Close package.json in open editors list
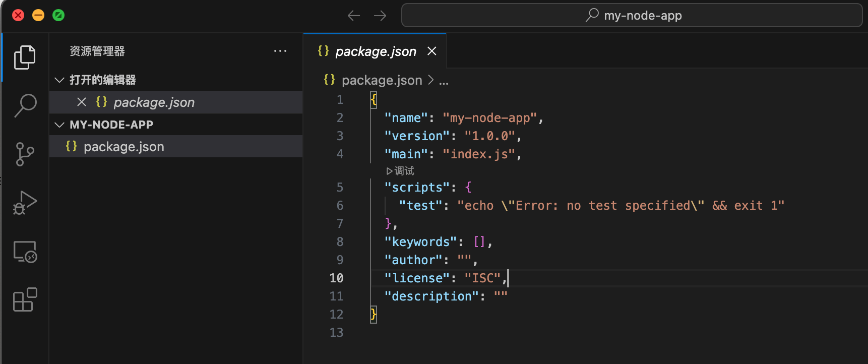 [82, 102]
